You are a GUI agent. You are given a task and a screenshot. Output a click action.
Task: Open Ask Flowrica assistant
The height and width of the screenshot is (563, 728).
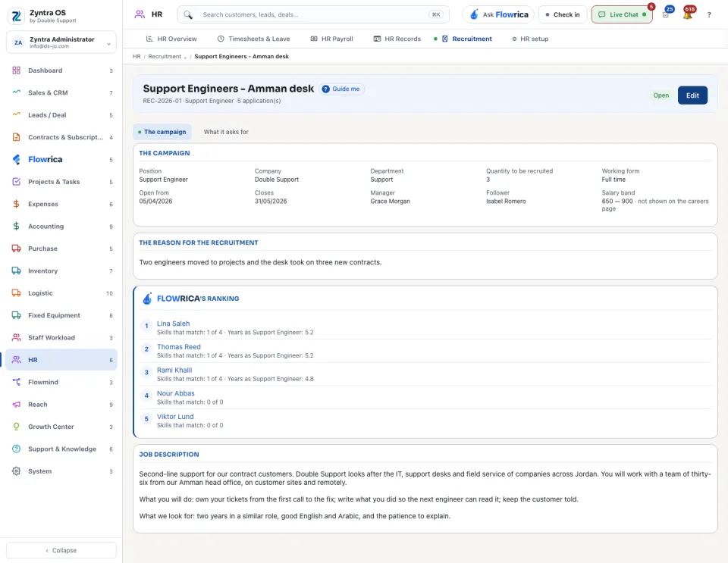[498, 15]
